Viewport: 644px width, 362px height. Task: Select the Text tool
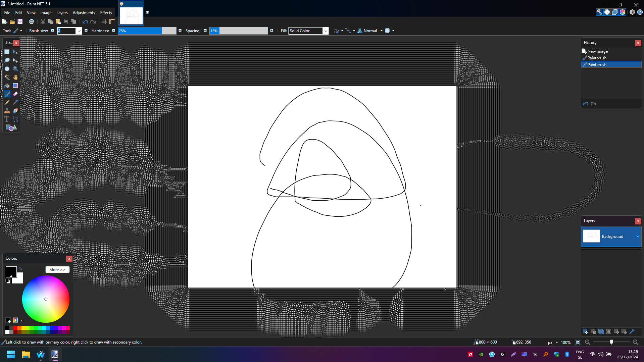tap(7, 119)
